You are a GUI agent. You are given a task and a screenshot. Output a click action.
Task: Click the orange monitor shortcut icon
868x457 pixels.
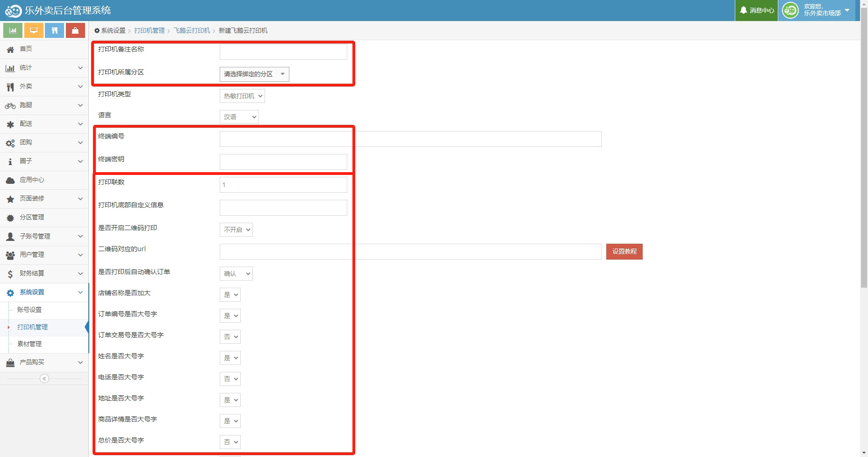pyautogui.click(x=34, y=30)
